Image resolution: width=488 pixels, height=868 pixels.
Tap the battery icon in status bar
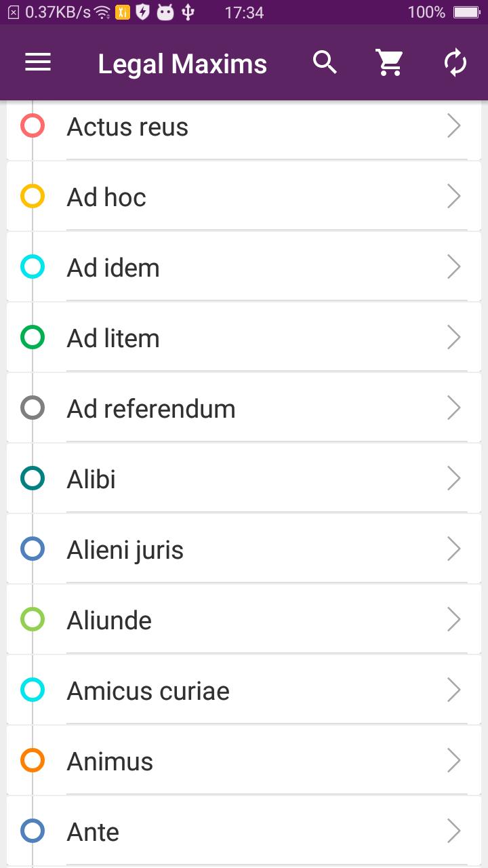(466, 12)
